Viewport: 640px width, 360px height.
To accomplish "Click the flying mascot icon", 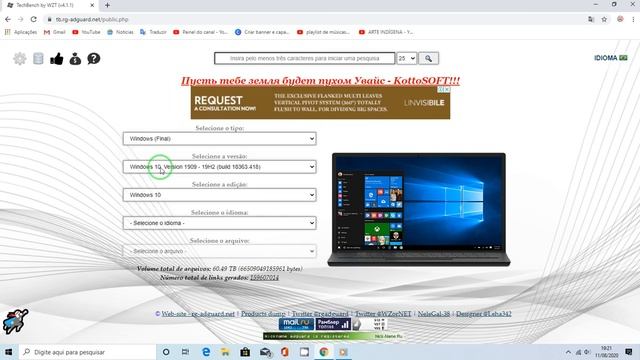I will [15, 321].
